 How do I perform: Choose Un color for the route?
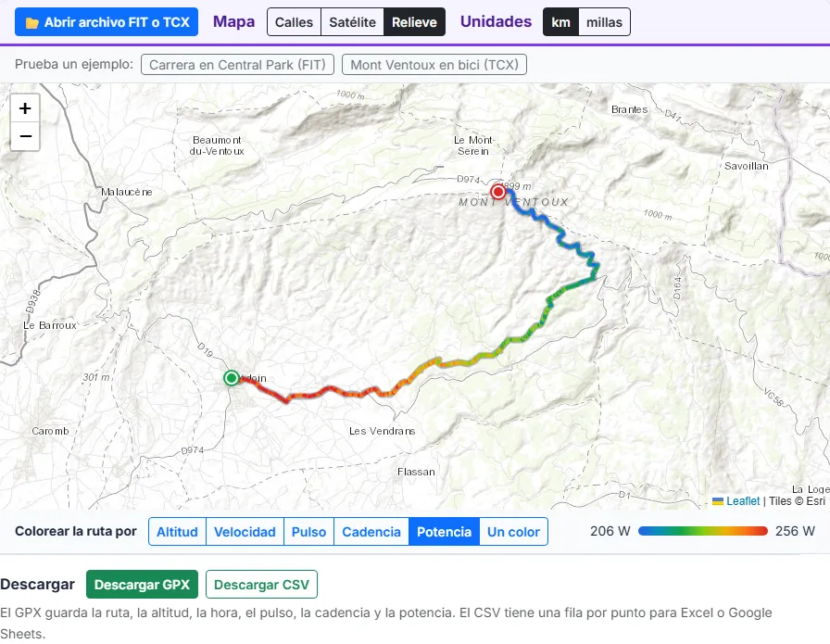(513, 532)
